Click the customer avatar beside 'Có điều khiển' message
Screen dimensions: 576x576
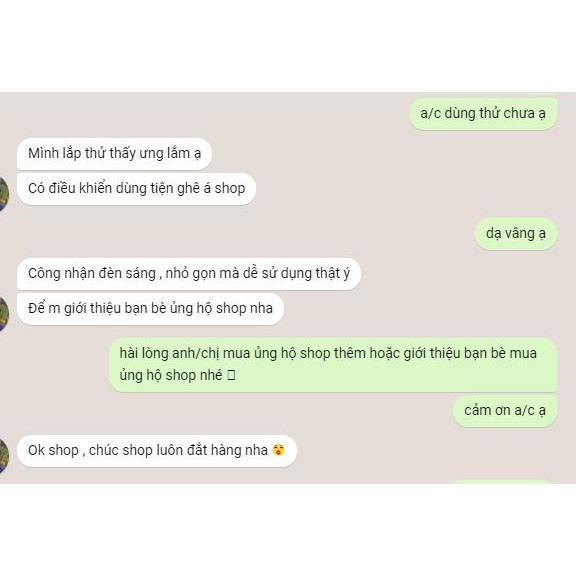tap(4, 194)
